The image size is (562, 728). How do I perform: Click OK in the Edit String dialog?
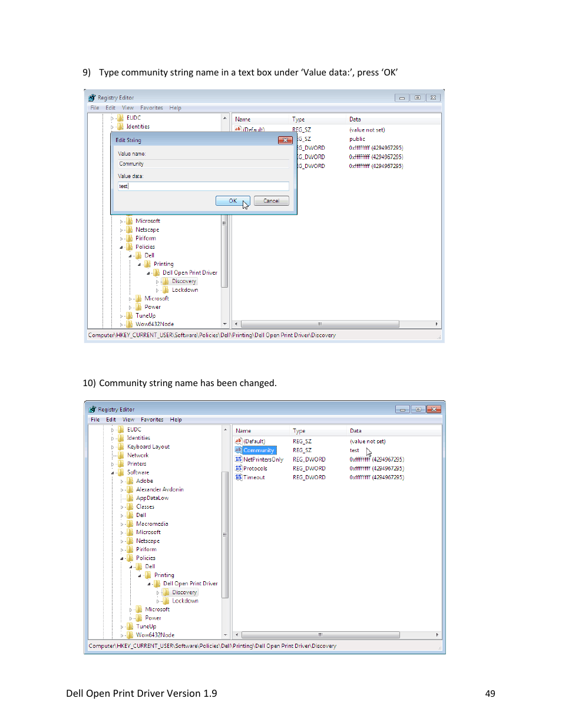click(233, 201)
